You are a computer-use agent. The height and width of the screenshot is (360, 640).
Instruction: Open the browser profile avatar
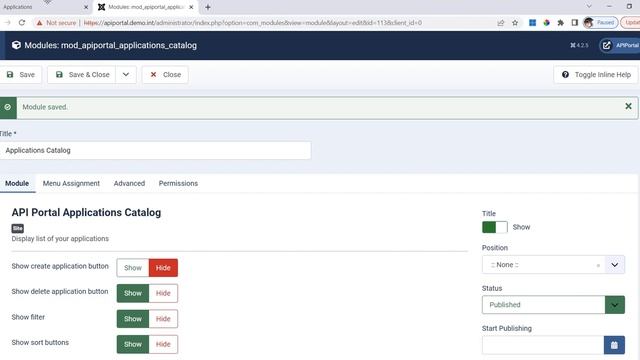[x=588, y=23]
